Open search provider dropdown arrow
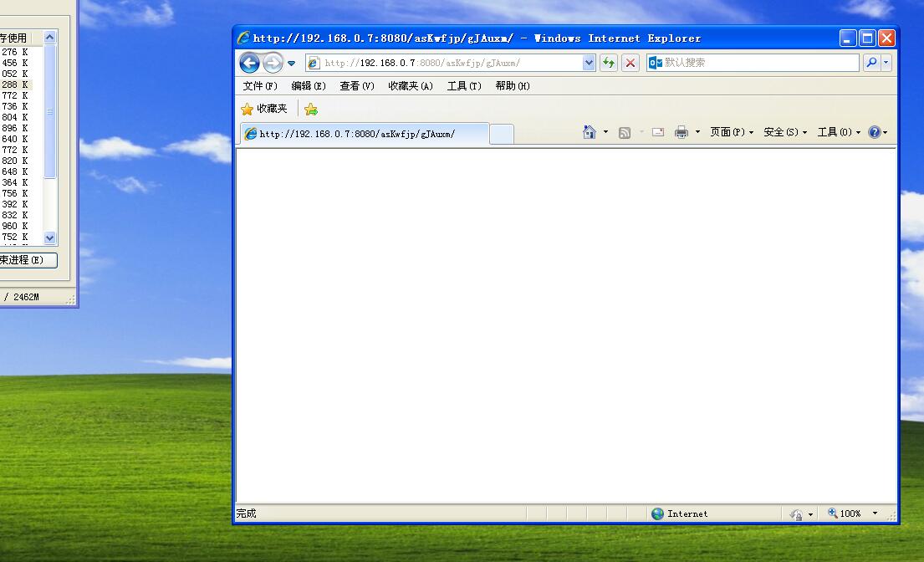924x562 pixels. click(x=886, y=63)
